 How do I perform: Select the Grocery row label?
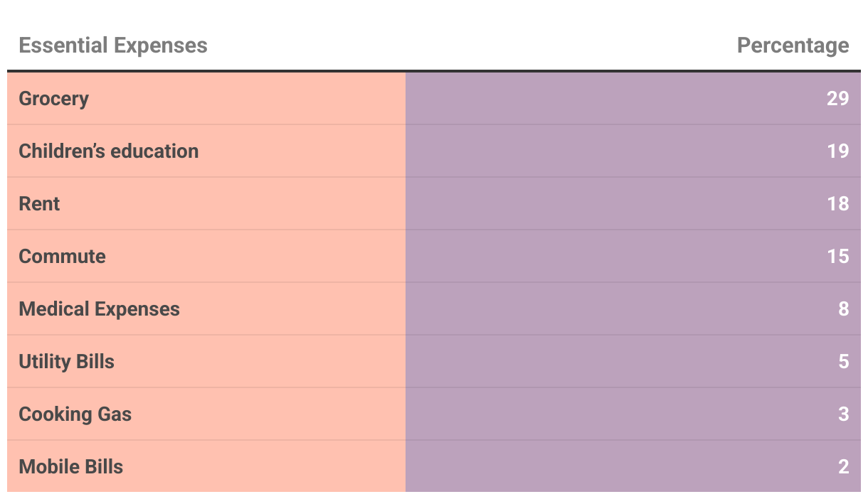[x=53, y=99]
